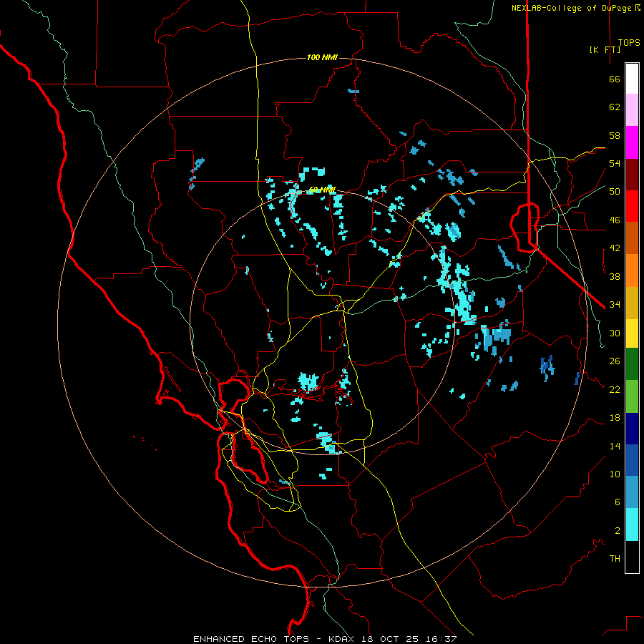The width and height of the screenshot is (644, 644).
Task: Click the legend value 58
Action: 615,135
